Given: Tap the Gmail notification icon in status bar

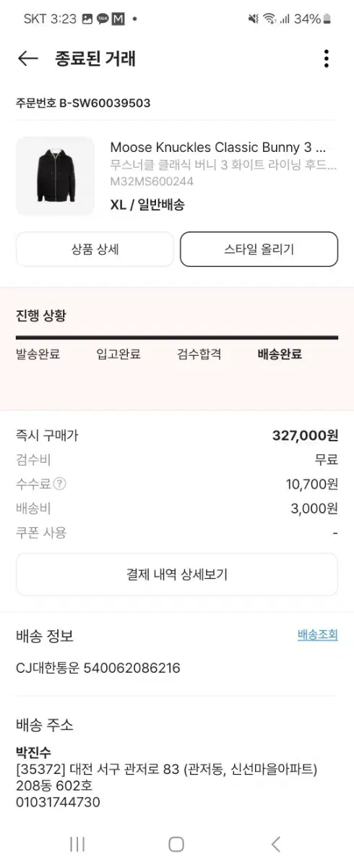Looking at the screenshot, I should point(118,19).
